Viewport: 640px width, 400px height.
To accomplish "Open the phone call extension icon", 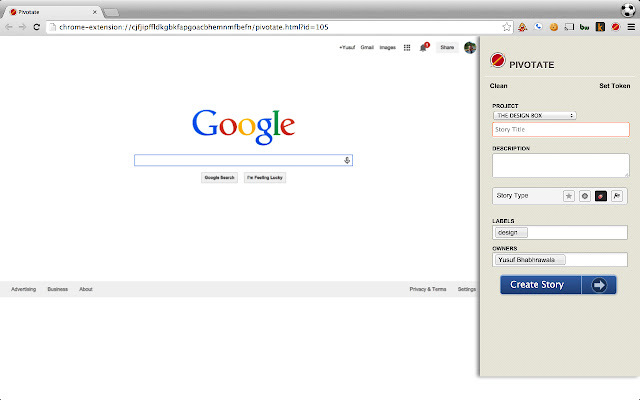I will 538,27.
